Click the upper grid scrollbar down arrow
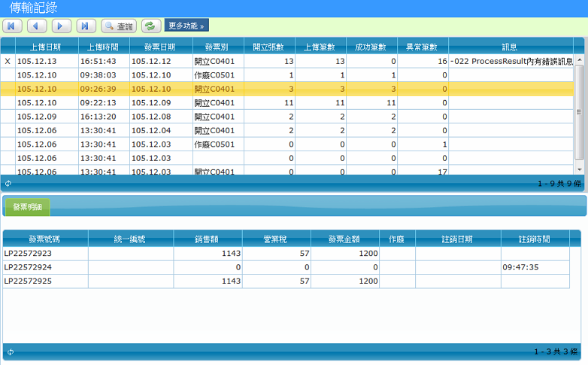 [x=579, y=169]
